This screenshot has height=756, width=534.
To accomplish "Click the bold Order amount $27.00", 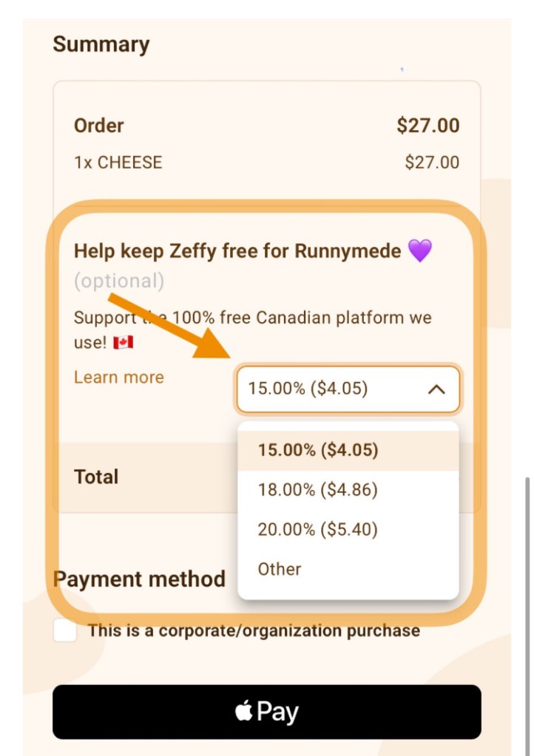I will 427,126.
